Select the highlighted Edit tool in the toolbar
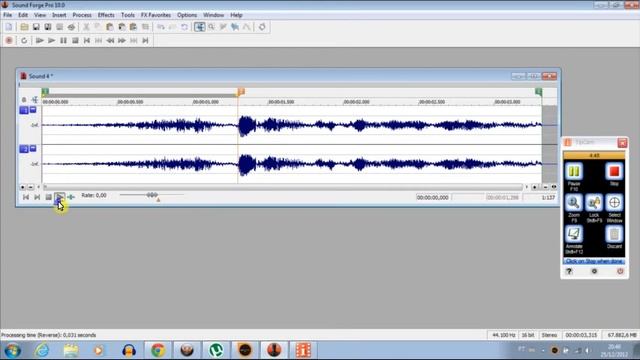Viewport: 640px width, 360px height. (x=200, y=27)
